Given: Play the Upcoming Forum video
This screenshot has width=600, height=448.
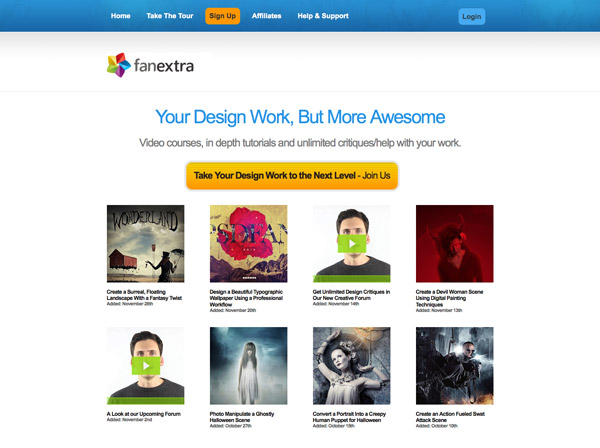Looking at the screenshot, I should (146, 366).
